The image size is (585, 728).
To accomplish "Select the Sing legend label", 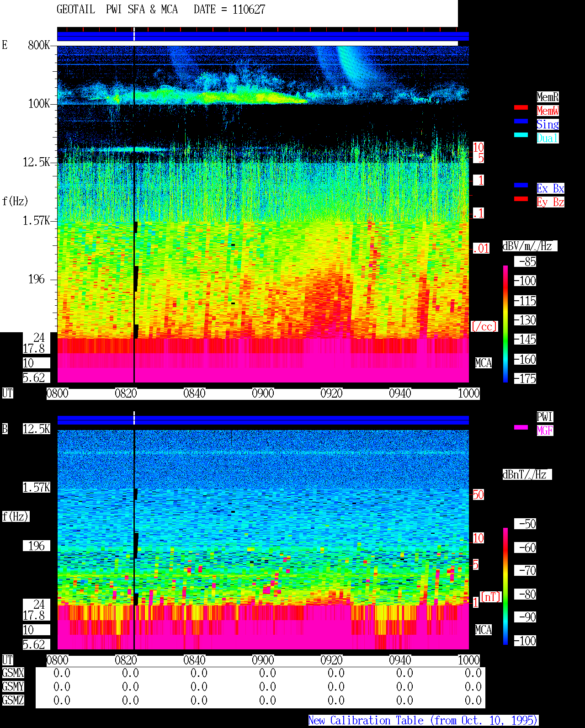I will 548,124.
